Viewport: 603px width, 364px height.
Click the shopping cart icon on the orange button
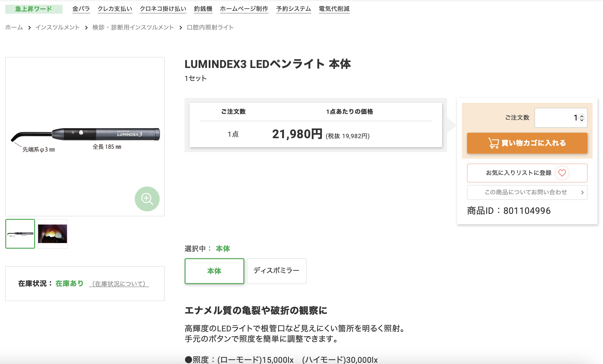493,143
